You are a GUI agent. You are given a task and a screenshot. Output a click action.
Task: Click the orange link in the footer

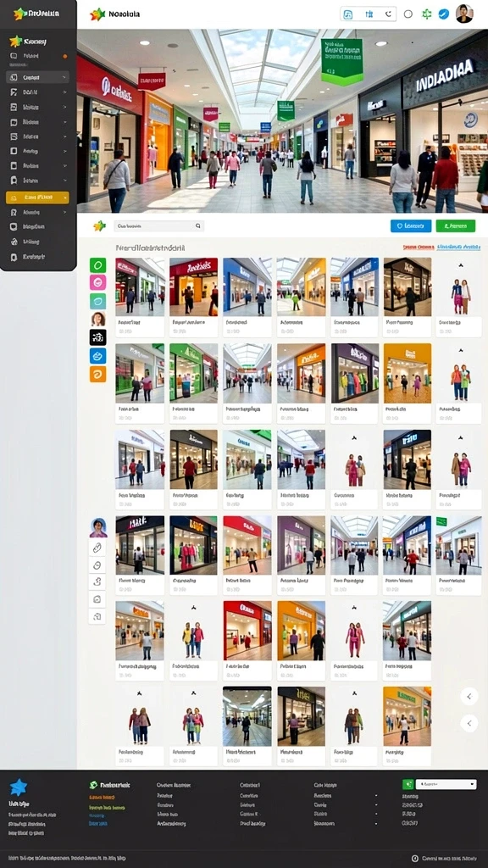(102, 797)
